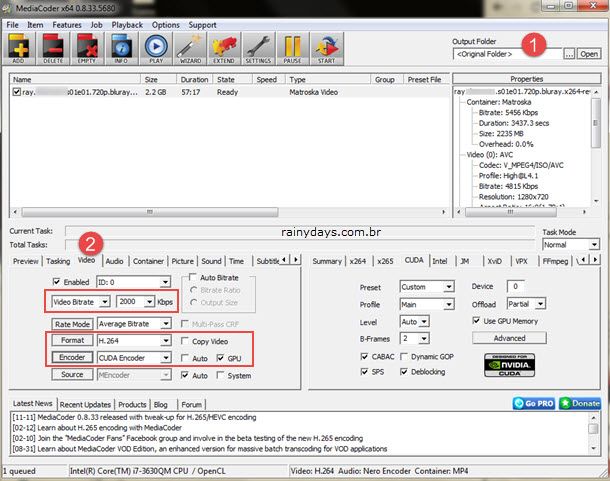The height and width of the screenshot is (481, 610).
Task: Open the Task Mode Normal dropdown
Action: coord(571,244)
